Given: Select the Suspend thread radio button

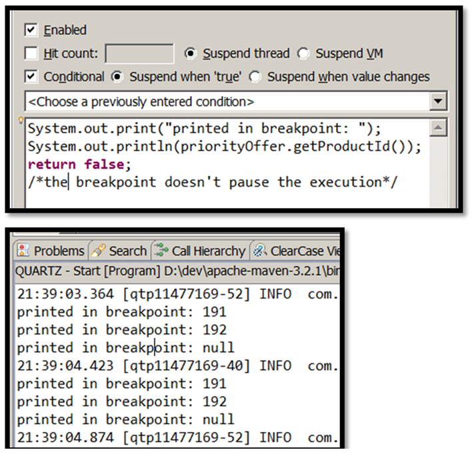Looking at the screenshot, I should (191, 53).
